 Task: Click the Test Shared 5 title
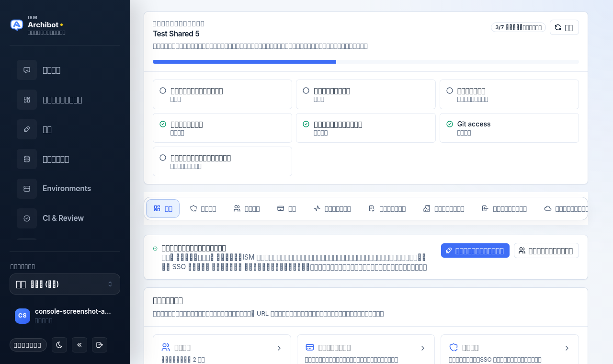[x=176, y=34]
